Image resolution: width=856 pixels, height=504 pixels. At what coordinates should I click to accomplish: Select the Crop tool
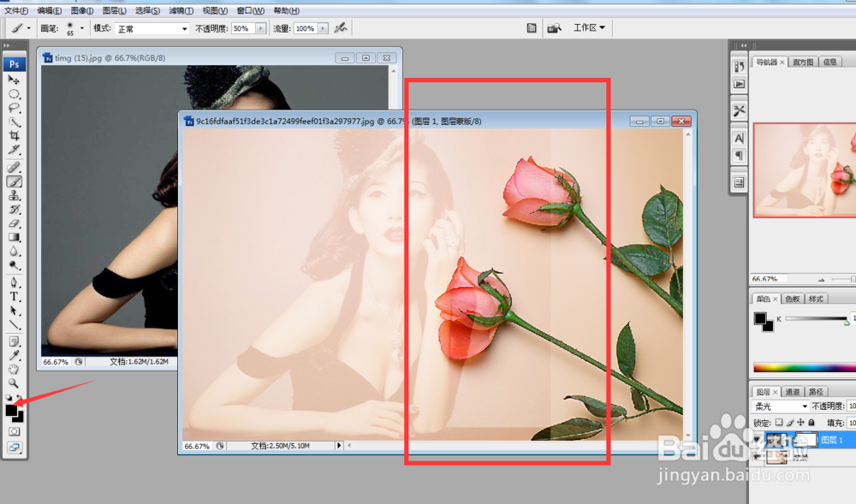click(x=15, y=135)
